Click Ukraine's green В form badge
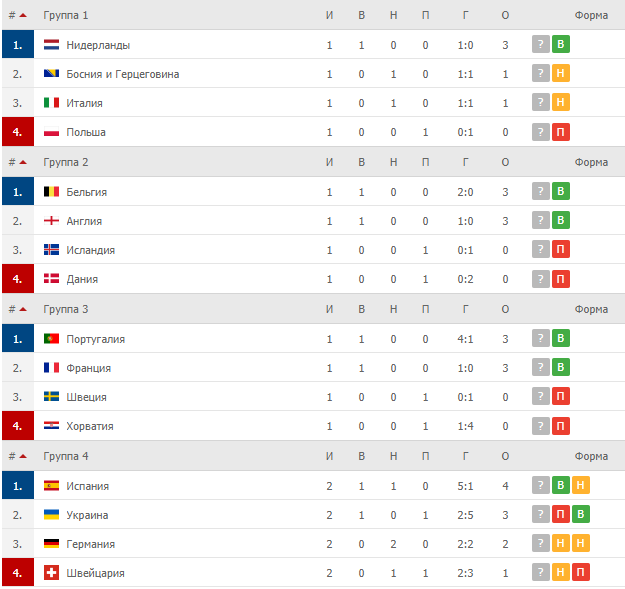 [581, 515]
